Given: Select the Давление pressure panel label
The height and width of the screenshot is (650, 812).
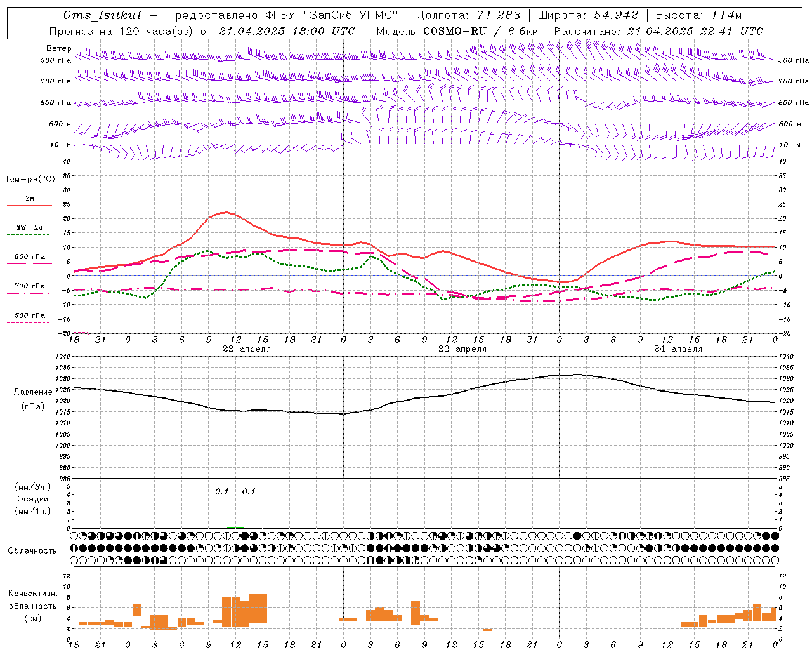Looking at the screenshot, I should coord(33,392).
